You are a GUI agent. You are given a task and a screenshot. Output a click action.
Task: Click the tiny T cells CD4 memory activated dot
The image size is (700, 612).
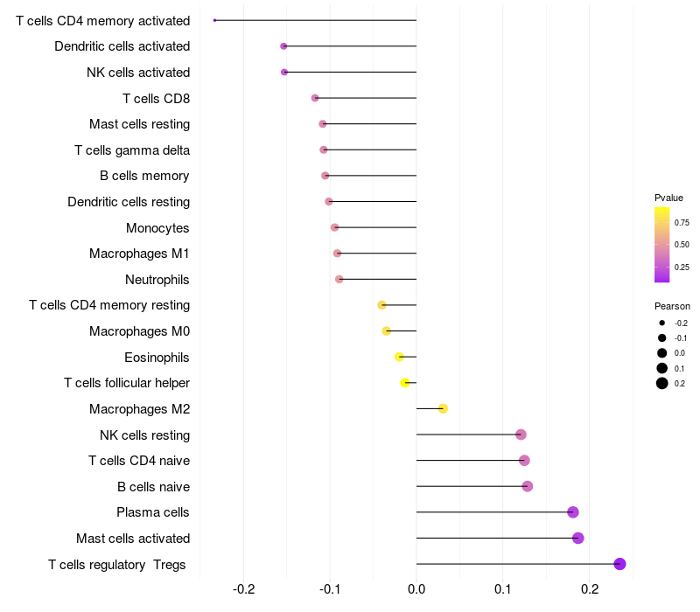(215, 20)
